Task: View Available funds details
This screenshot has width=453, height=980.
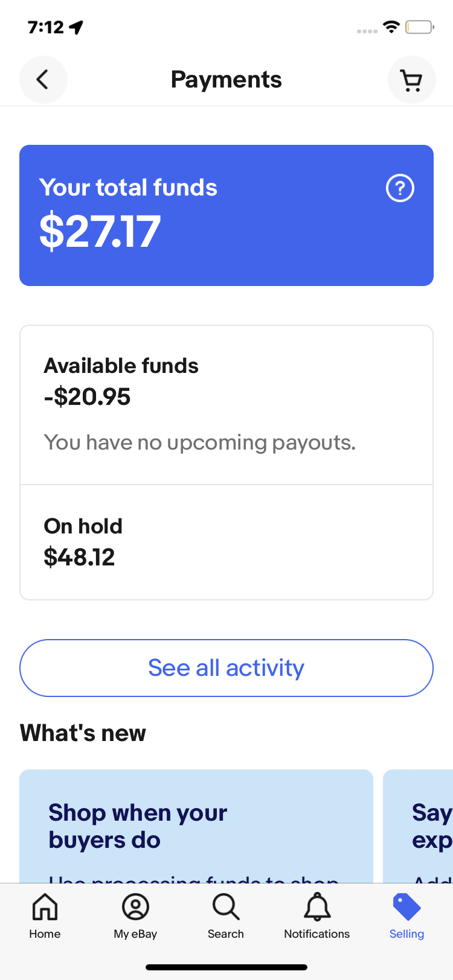Action: click(226, 404)
